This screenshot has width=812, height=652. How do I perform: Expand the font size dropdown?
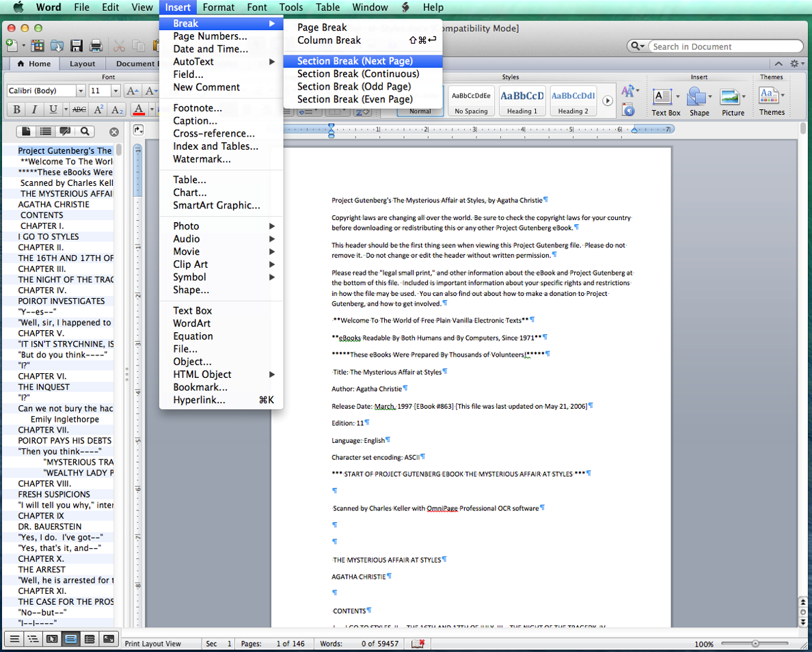pyautogui.click(x=116, y=91)
